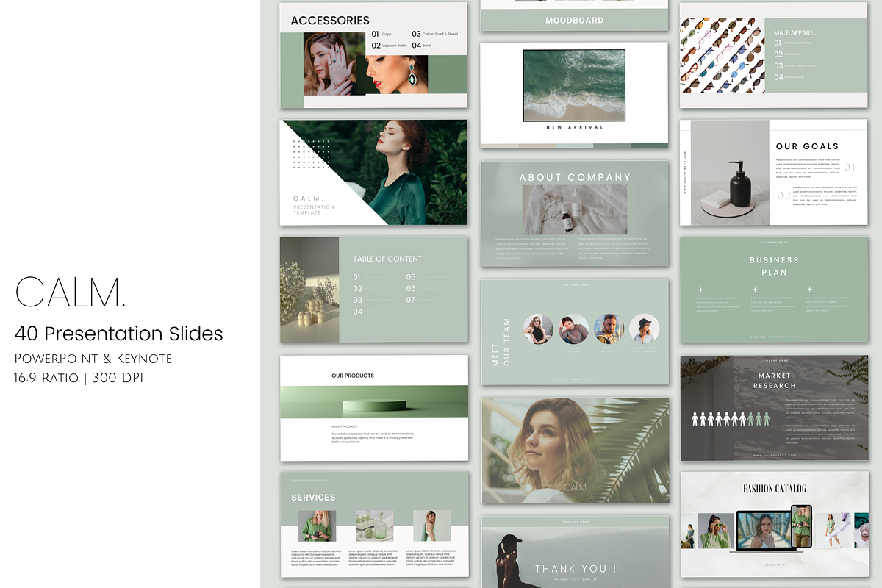Open the New Arrival ocean slide
Screen dimensions: 882x588
(x=574, y=94)
